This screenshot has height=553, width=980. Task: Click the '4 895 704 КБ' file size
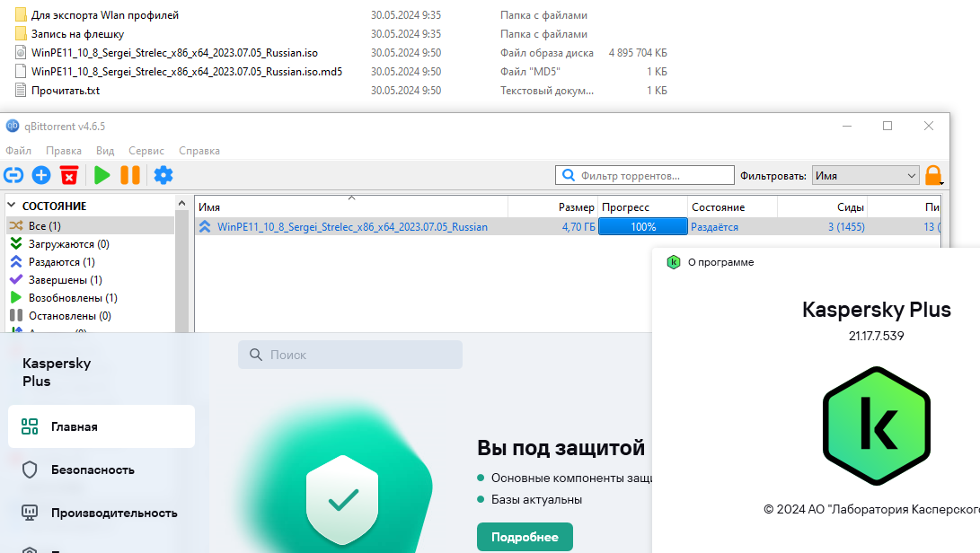638,52
